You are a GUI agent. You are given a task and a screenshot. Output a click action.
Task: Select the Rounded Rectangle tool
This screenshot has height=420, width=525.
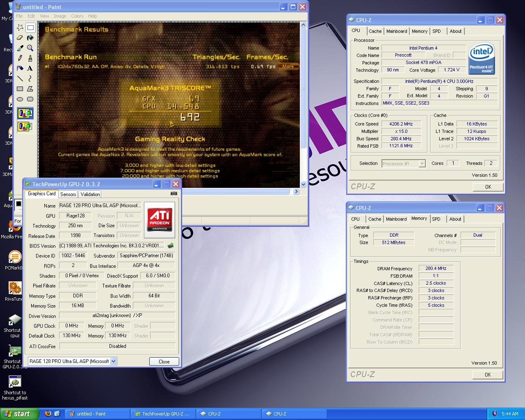pos(30,99)
